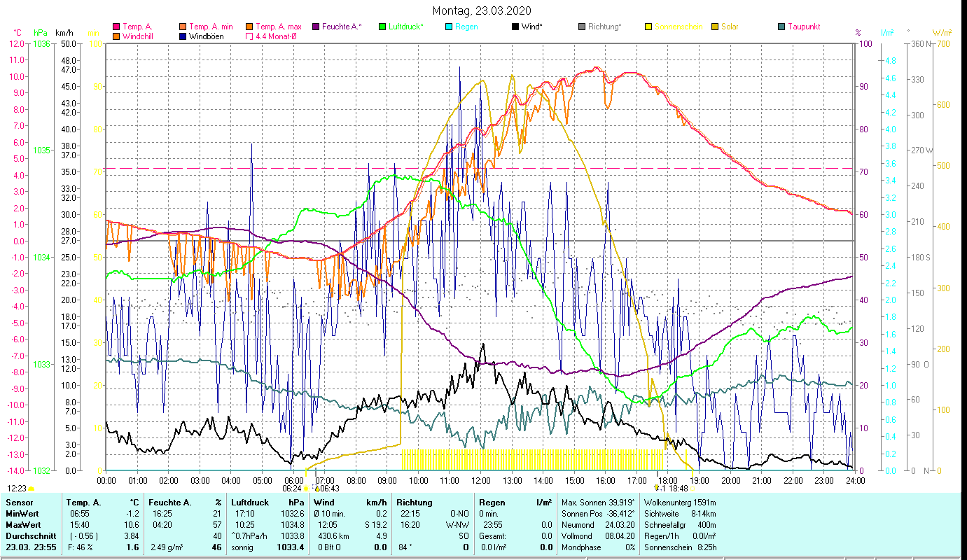Click the pink Temp. A. legend swatch
The height and width of the screenshot is (560, 967).
(116, 27)
